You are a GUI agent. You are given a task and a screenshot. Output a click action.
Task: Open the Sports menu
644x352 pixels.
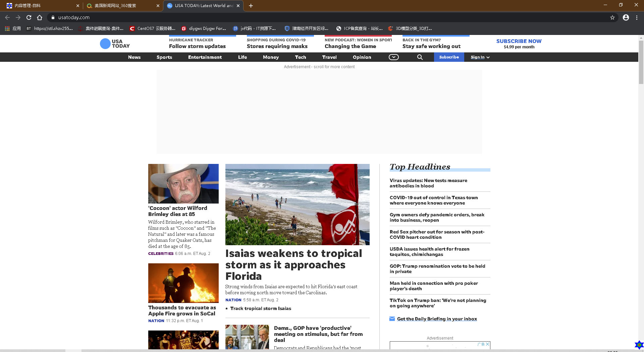point(164,57)
